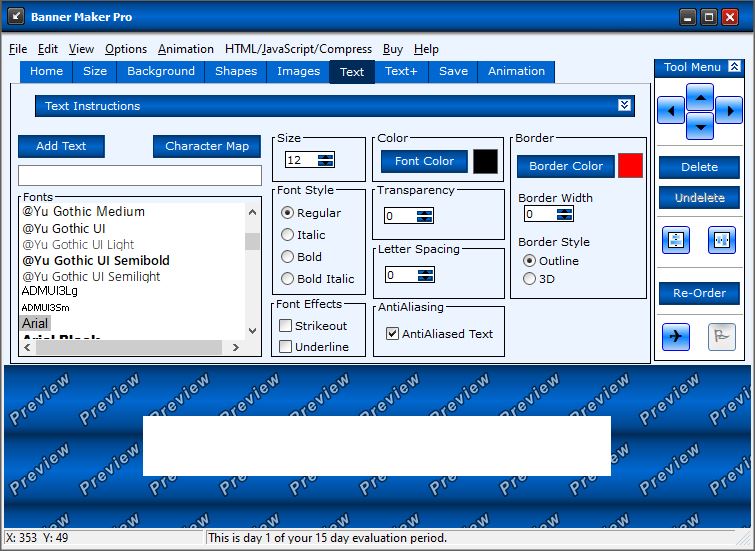755x551 pixels.
Task: Adjust the font Size spinner arrows
Action: tap(326, 160)
